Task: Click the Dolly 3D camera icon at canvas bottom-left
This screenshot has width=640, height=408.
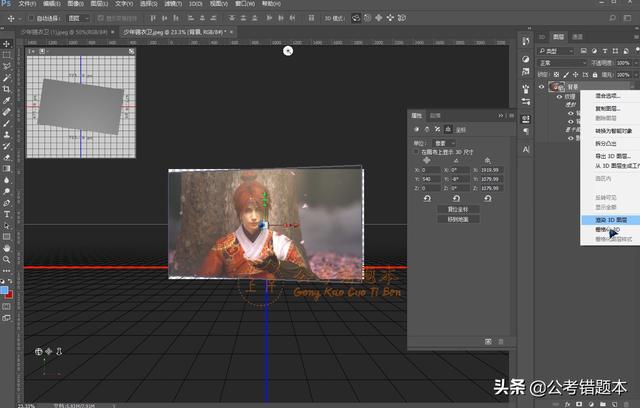Action: pos(59,351)
